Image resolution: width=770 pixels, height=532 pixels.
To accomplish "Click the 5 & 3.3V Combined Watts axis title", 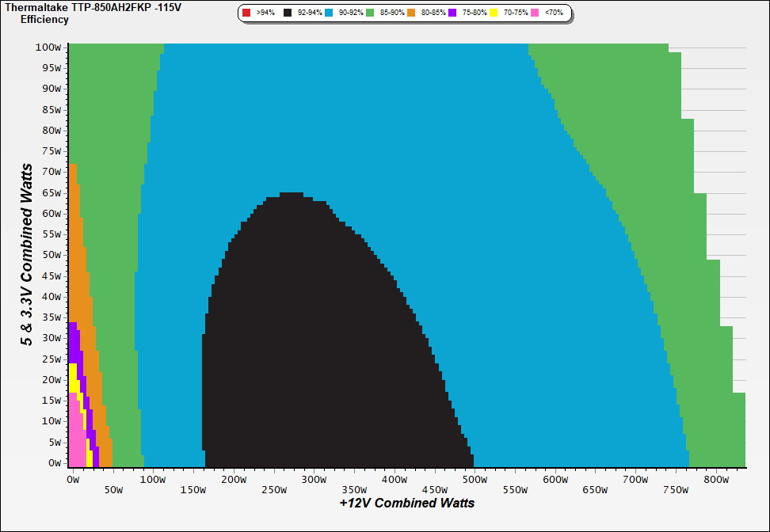I will click(28, 255).
